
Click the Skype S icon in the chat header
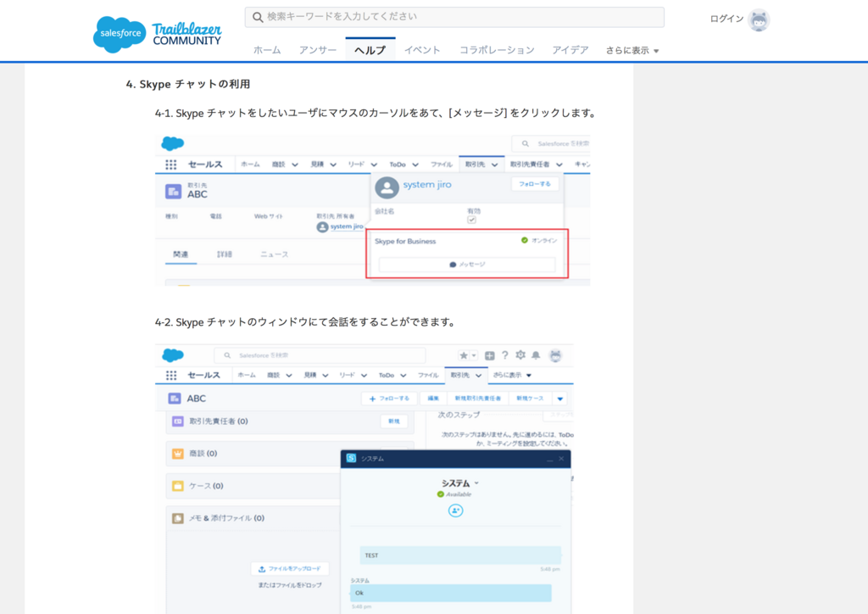pyautogui.click(x=351, y=458)
